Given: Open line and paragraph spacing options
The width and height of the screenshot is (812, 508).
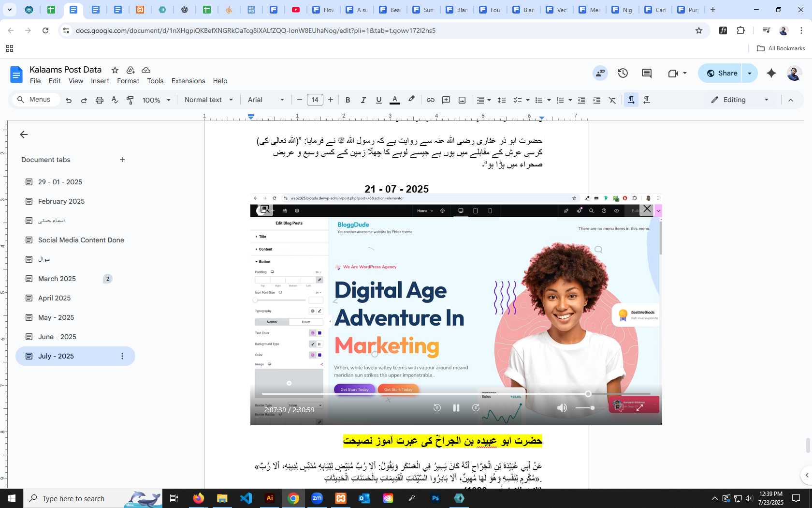Looking at the screenshot, I should coord(502,100).
